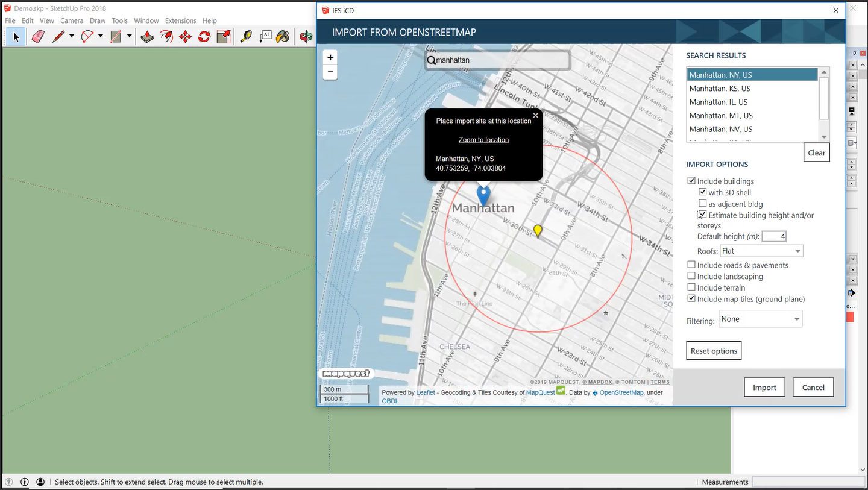Image resolution: width=868 pixels, height=490 pixels.
Task: Activate the Paint Bucket tool
Action: (283, 37)
